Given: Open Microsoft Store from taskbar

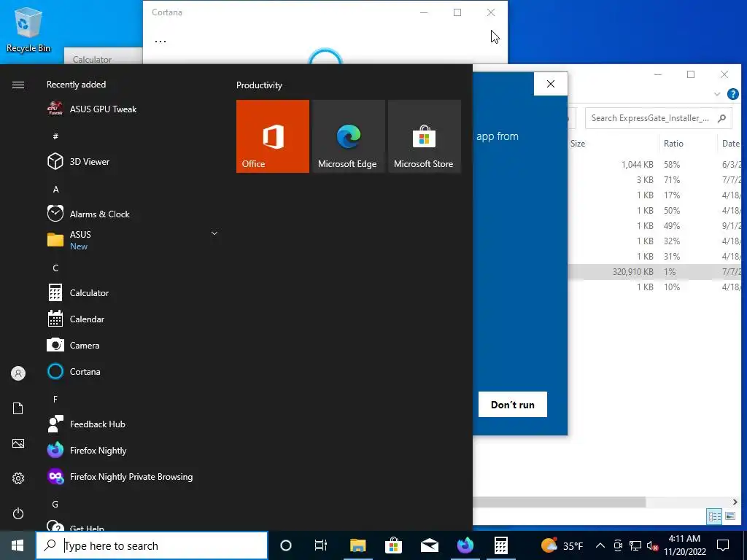Looking at the screenshot, I should 393,545.
